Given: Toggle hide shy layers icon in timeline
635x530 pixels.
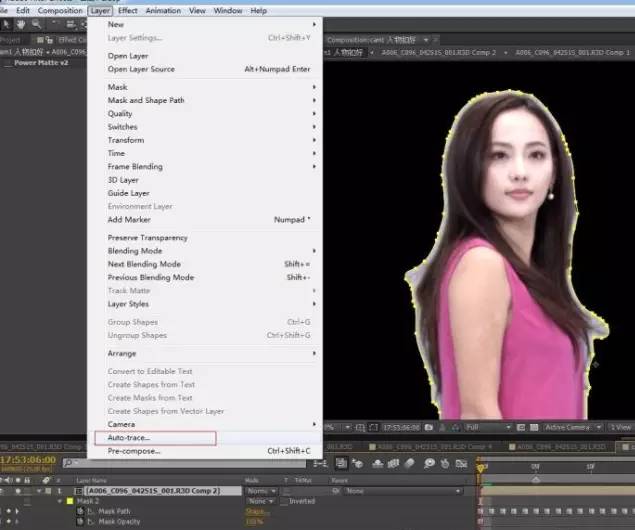Looking at the screenshot, I should (377, 463).
